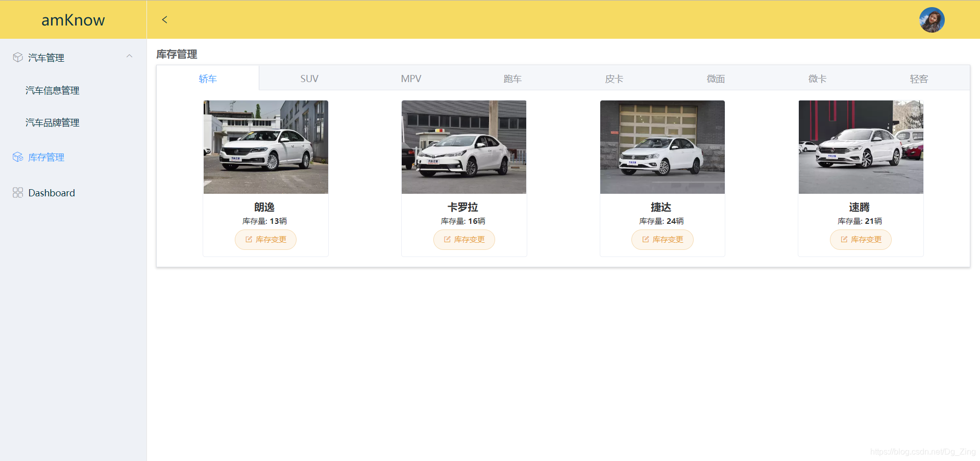Go to Dashboard in sidebar
The width and height of the screenshot is (980, 461).
(52, 193)
